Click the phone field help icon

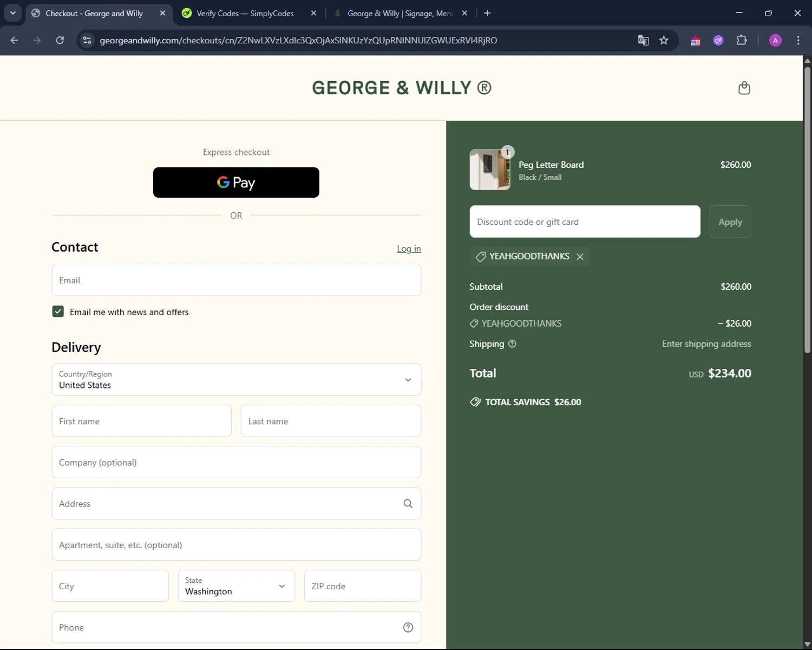tap(408, 627)
